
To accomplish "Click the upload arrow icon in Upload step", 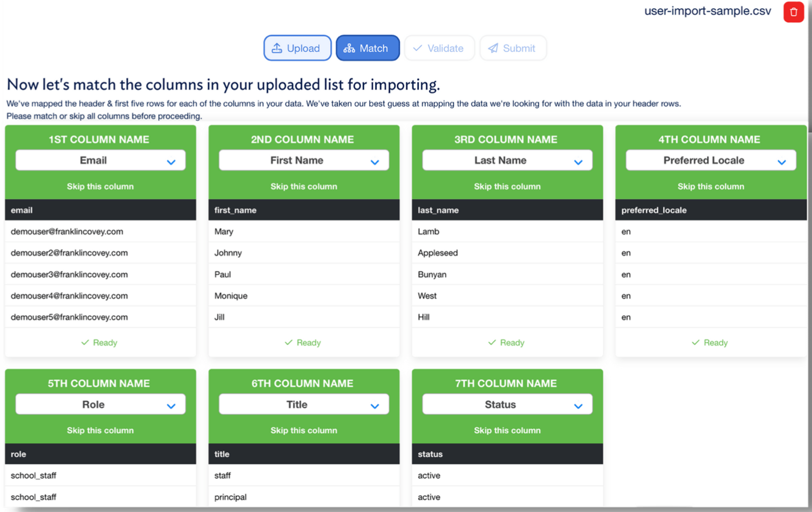I will pyautogui.click(x=277, y=48).
